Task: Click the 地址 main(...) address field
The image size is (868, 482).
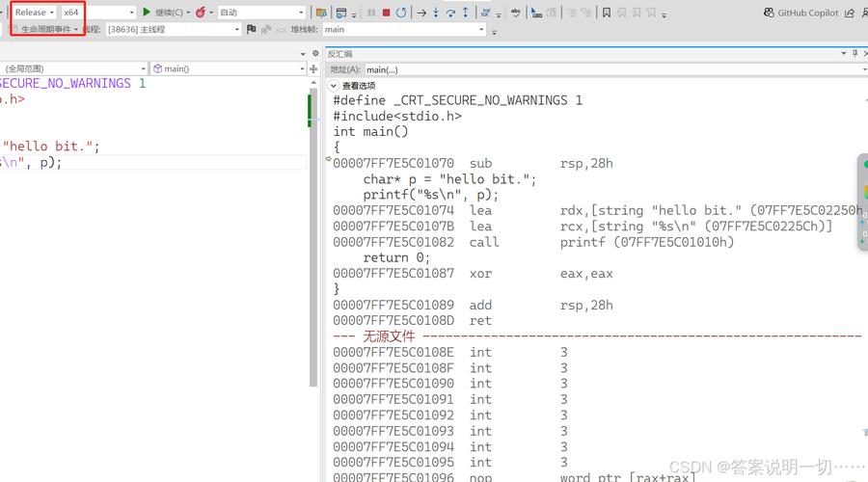Action: [614, 69]
